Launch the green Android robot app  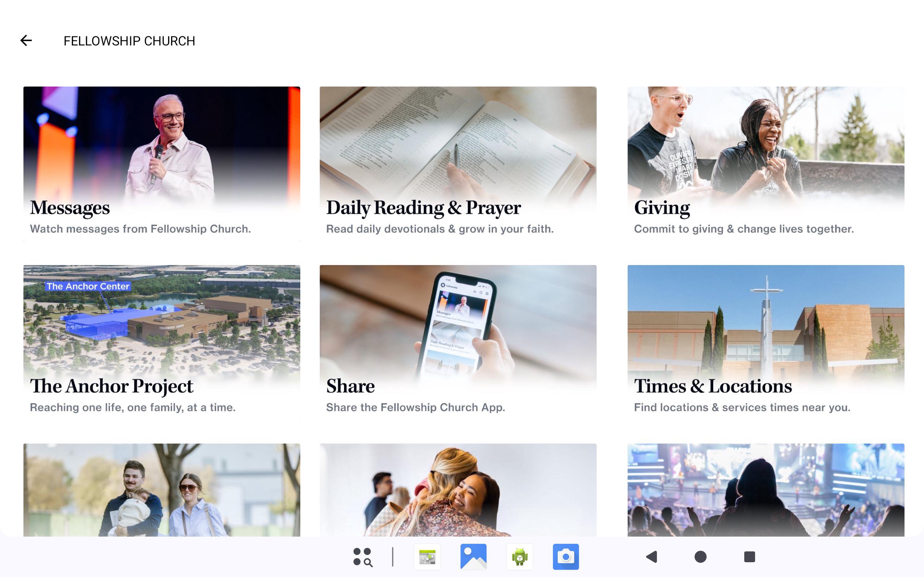point(520,557)
